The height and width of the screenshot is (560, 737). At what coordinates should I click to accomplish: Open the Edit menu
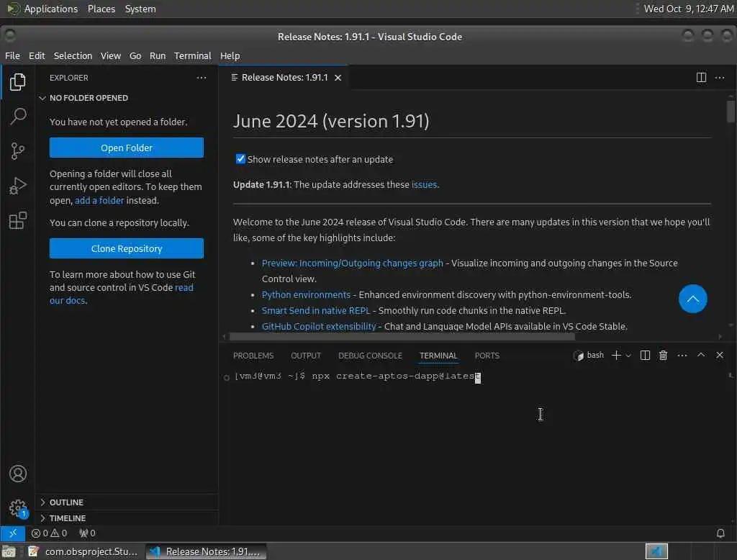pyautogui.click(x=37, y=56)
